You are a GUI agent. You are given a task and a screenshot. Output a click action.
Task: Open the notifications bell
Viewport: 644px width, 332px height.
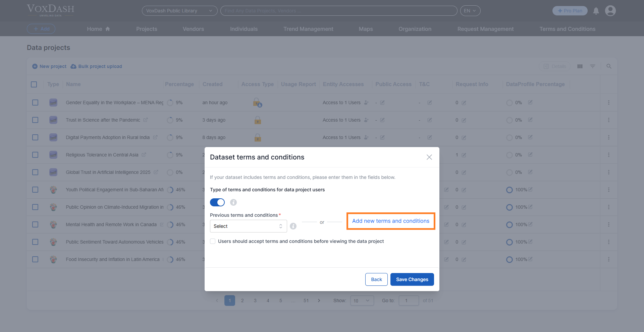[x=596, y=11]
